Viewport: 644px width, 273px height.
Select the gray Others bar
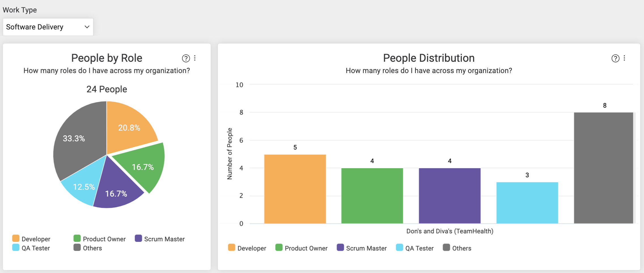pos(603,168)
